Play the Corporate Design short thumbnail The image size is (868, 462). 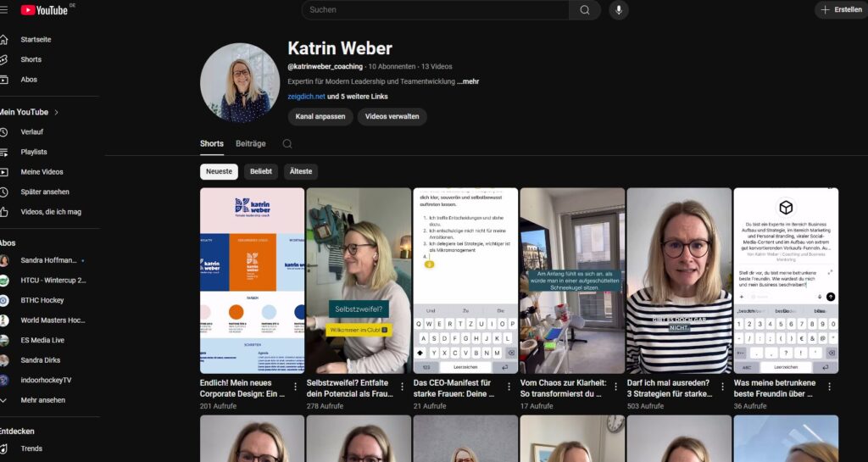(252, 281)
